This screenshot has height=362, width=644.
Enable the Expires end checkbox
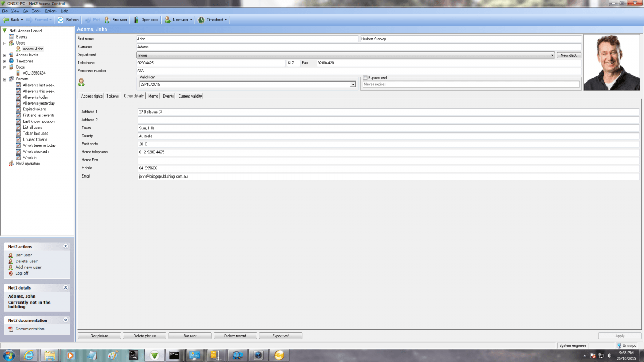[x=365, y=78]
